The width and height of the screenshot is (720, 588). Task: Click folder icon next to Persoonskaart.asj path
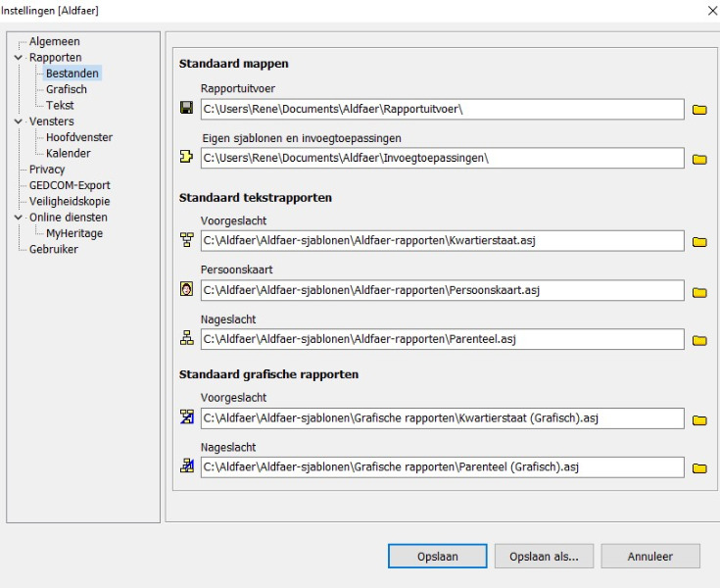click(699, 292)
